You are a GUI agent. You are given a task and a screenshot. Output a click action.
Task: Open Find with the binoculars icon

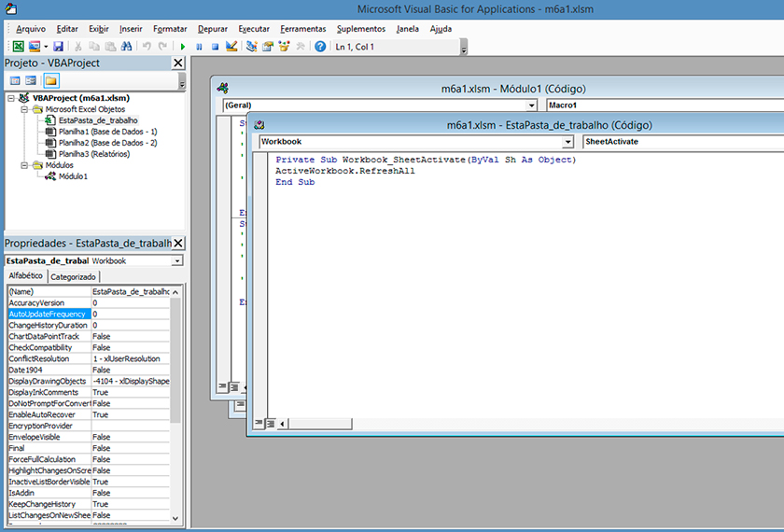127,47
